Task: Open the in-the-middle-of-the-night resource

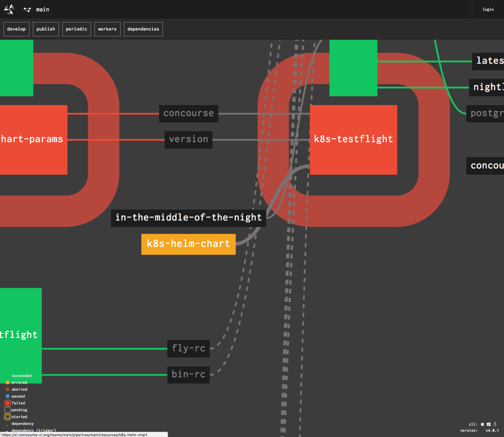Action: coord(188,217)
